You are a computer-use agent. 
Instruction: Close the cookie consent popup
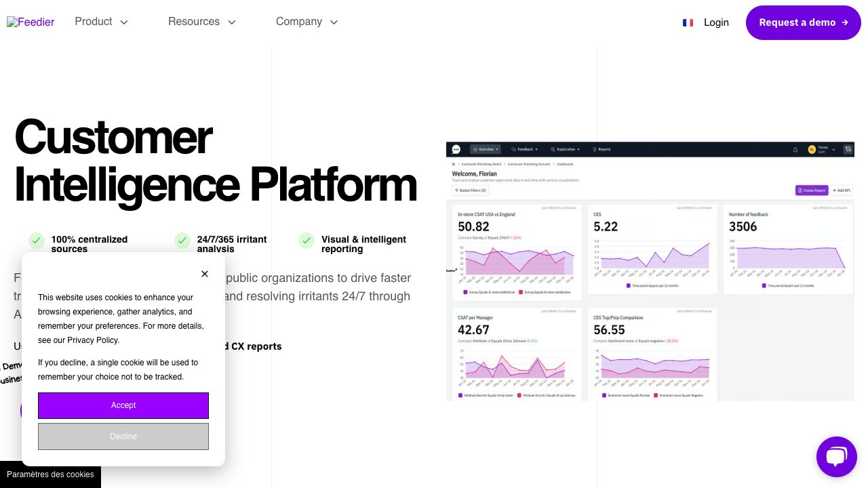tap(205, 274)
